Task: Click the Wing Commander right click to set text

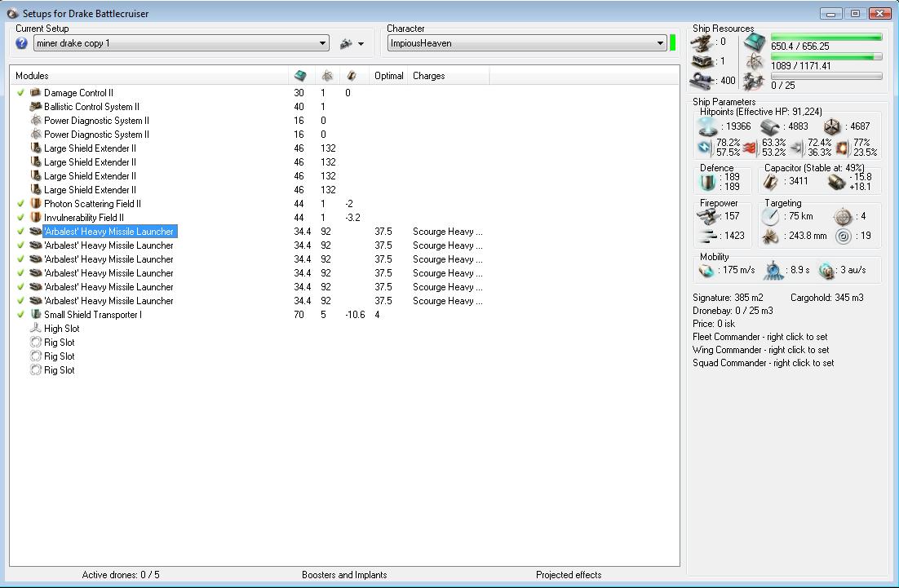Action: coord(761,350)
